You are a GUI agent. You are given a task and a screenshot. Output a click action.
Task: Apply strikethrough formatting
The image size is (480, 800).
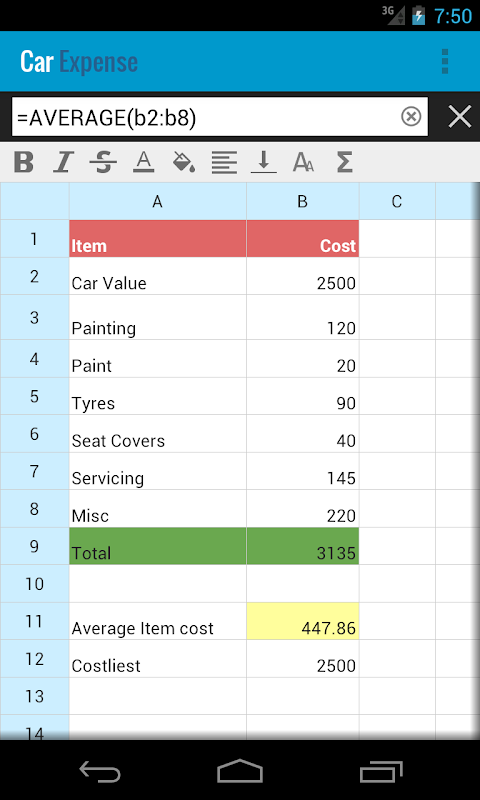pyautogui.click(x=103, y=163)
